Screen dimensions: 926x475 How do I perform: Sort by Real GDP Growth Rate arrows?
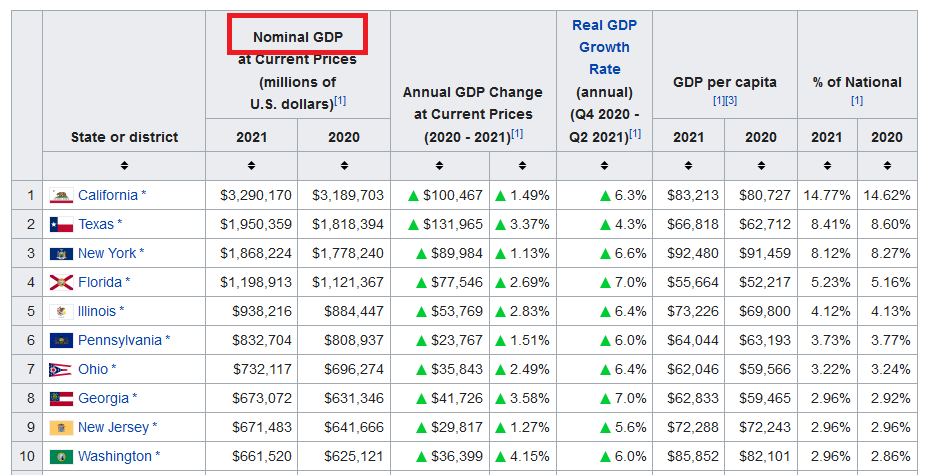pyautogui.click(x=604, y=165)
